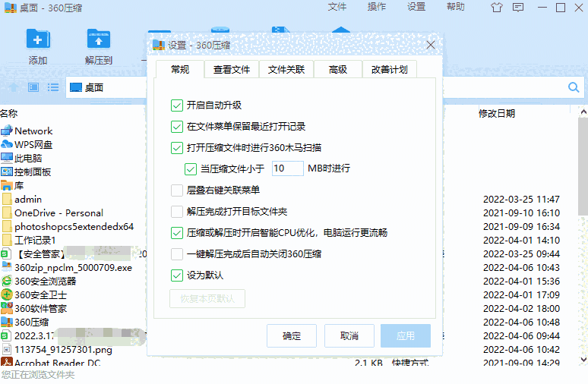This screenshot has height=384, width=588.
Task: Toggle 智能CPU优化 checkbox
Action: tap(176, 233)
